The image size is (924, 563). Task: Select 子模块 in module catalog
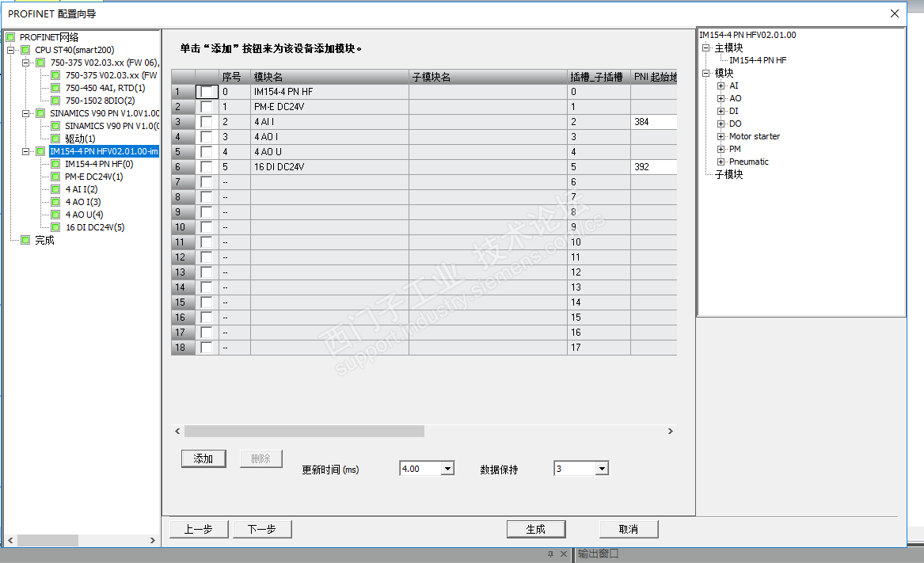(x=729, y=174)
